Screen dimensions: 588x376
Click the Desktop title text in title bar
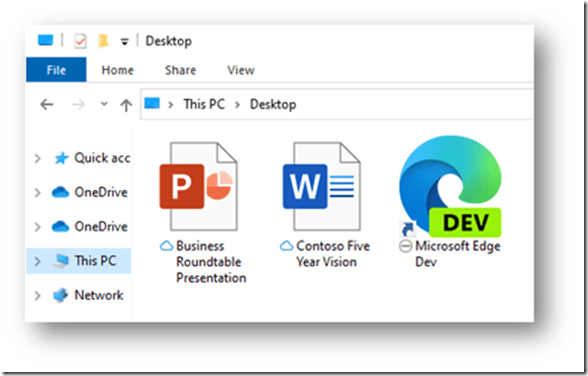click(168, 41)
